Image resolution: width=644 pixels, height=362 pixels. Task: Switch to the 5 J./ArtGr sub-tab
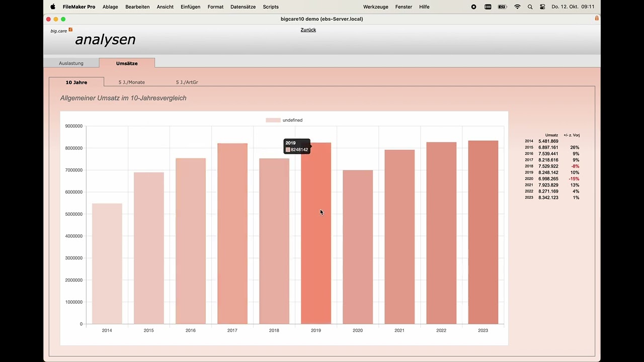click(x=187, y=82)
